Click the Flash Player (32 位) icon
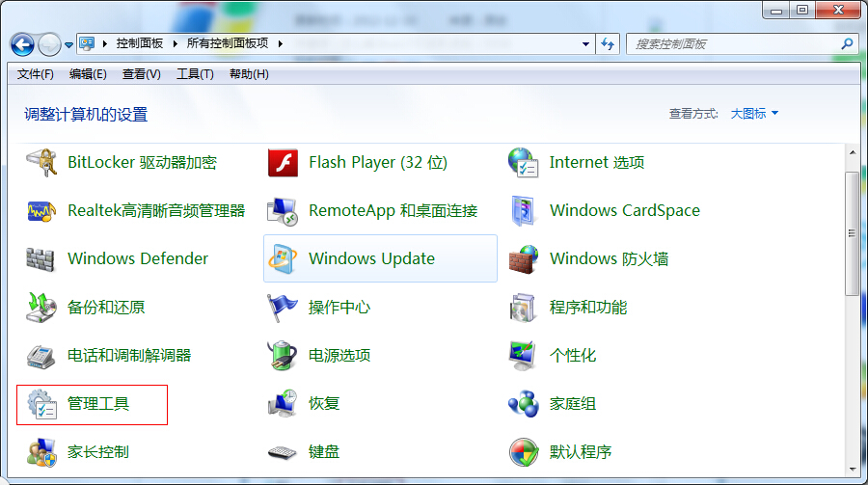 [x=283, y=163]
